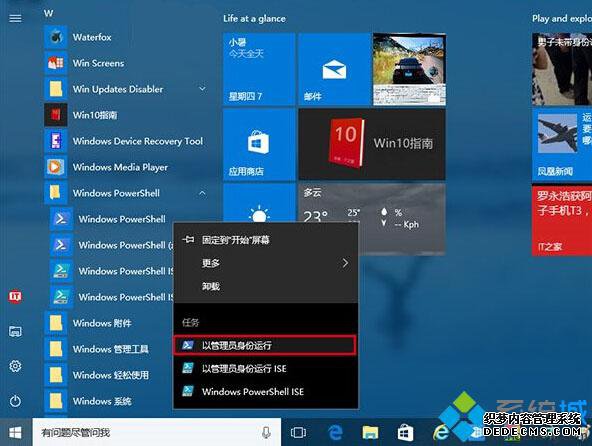This screenshot has height=446, width=592.
Task: Open the racing car photo tile
Action: click(409, 69)
